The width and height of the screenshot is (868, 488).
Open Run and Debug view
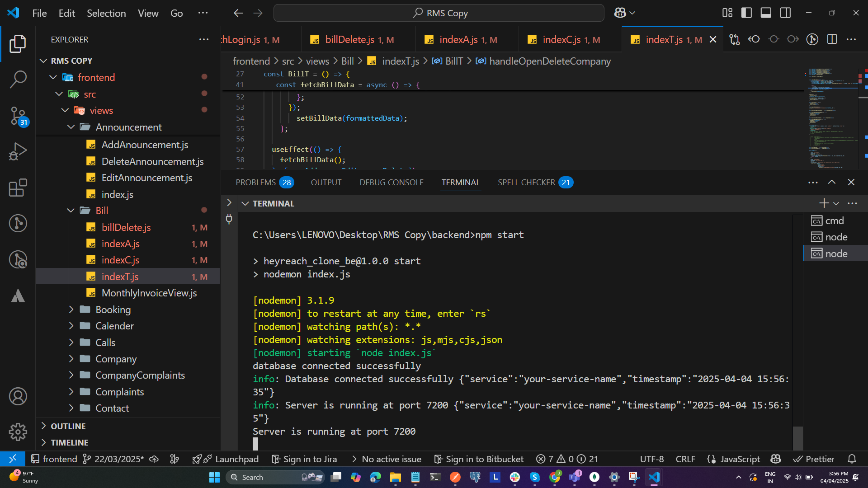[x=18, y=151]
